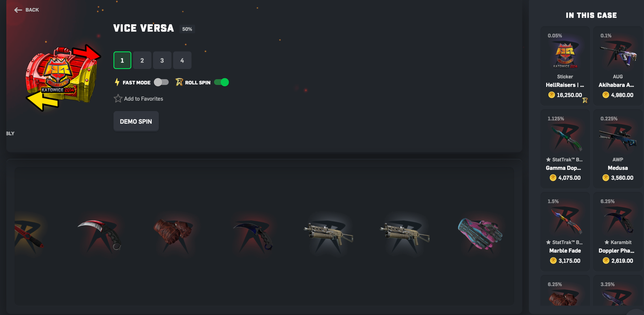Viewport: 644px width, 315px height.
Task: Open the AWP Medusa item card
Action: tap(618, 149)
